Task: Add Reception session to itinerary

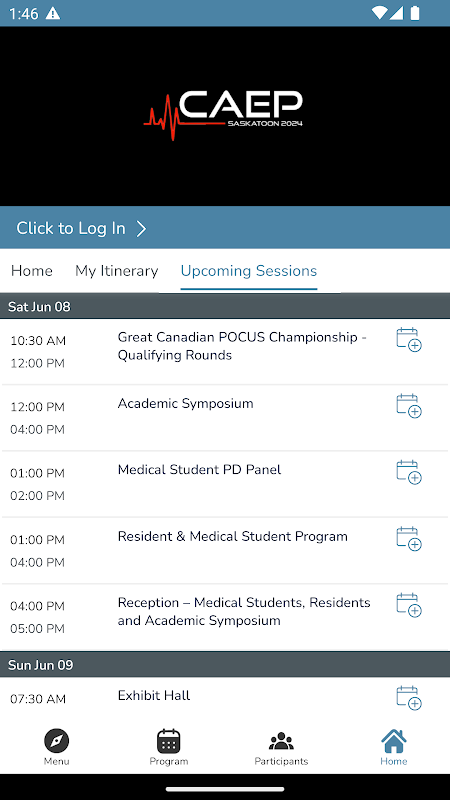Action: [409, 605]
